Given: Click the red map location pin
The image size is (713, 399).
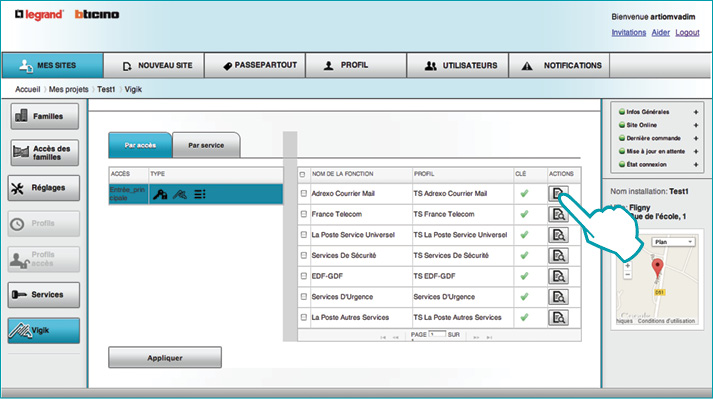Looking at the screenshot, I should click(x=657, y=268).
